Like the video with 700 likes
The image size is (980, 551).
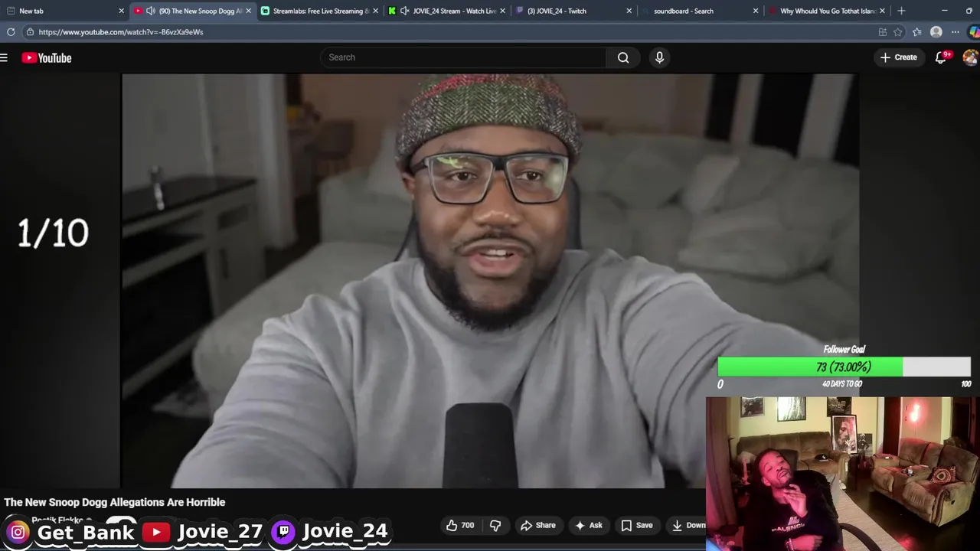pos(460,525)
